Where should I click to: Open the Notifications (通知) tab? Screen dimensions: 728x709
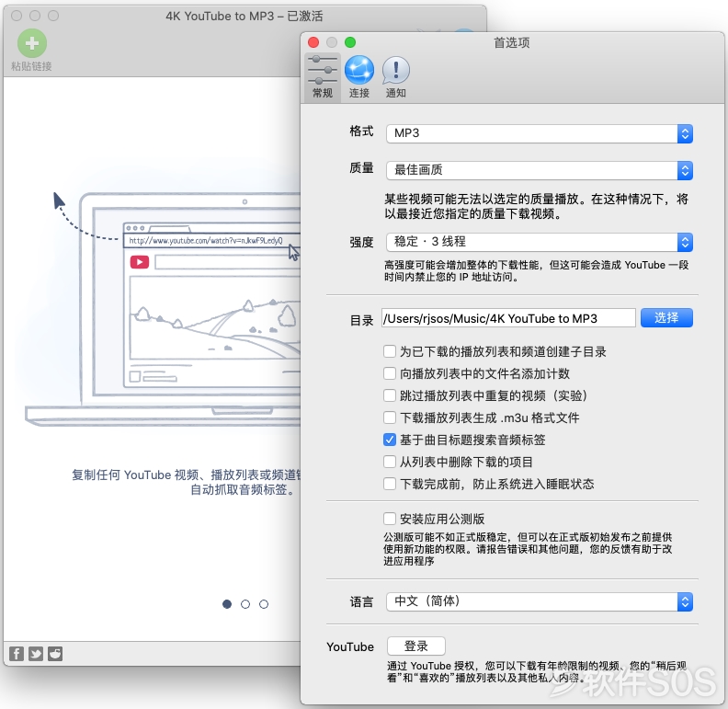(395, 76)
